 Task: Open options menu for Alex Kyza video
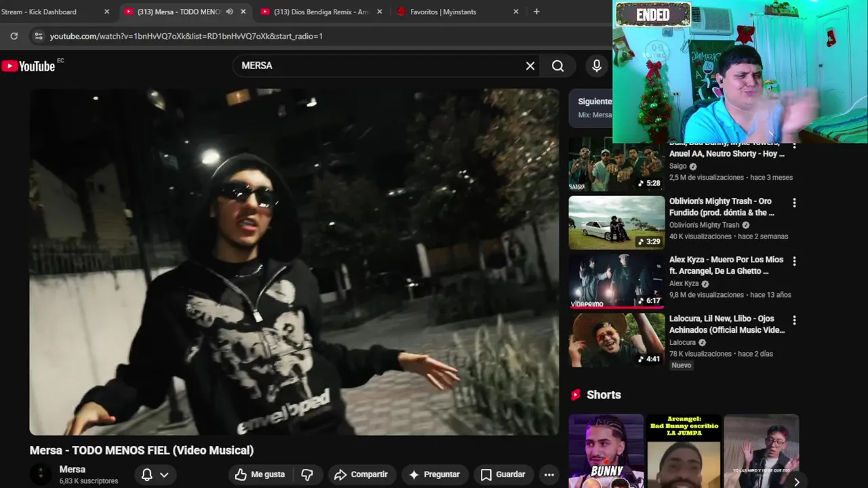click(794, 261)
